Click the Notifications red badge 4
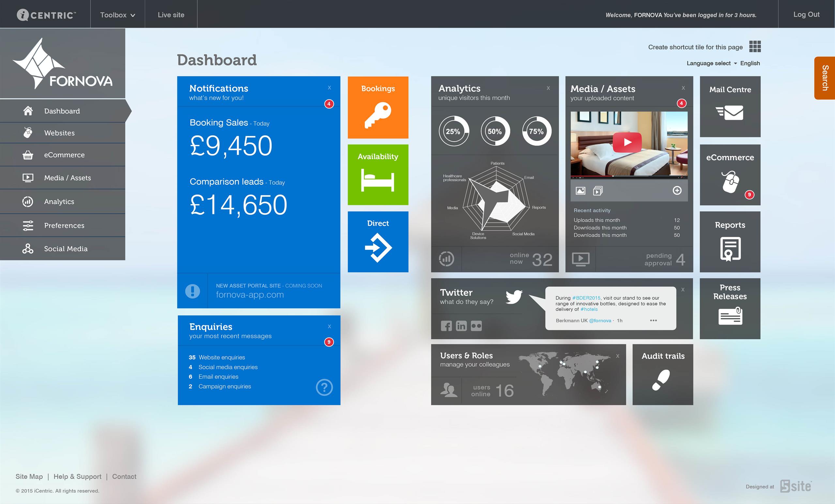 point(329,104)
